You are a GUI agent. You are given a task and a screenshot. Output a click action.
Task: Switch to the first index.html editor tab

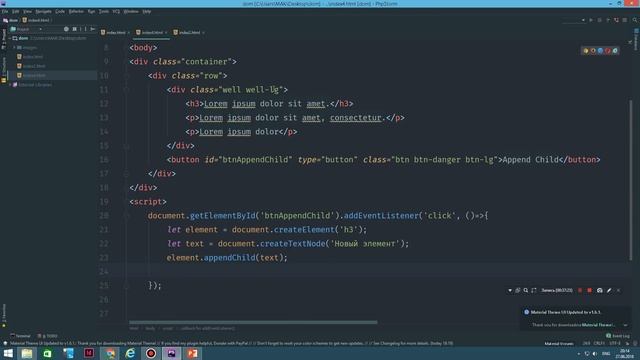pyautogui.click(x=116, y=32)
